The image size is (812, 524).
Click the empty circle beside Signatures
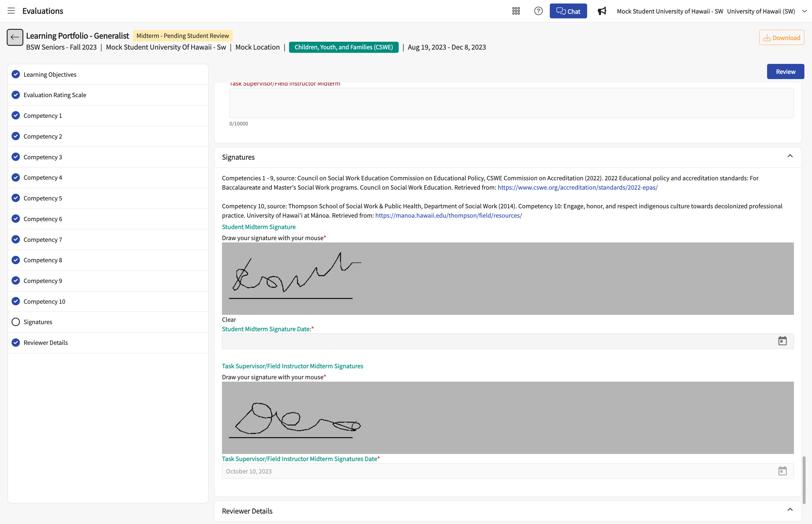(x=16, y=322)
